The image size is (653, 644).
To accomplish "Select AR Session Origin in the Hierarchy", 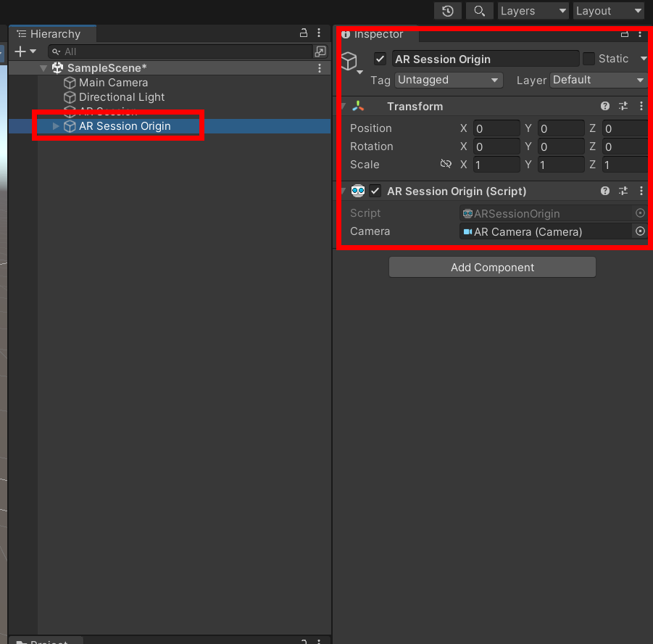I will tap(125, 126).
